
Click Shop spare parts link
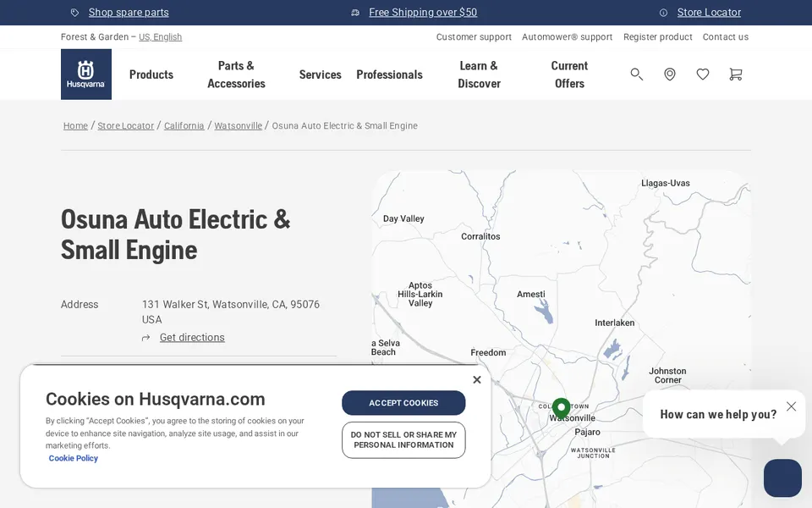tap(129, 13)
